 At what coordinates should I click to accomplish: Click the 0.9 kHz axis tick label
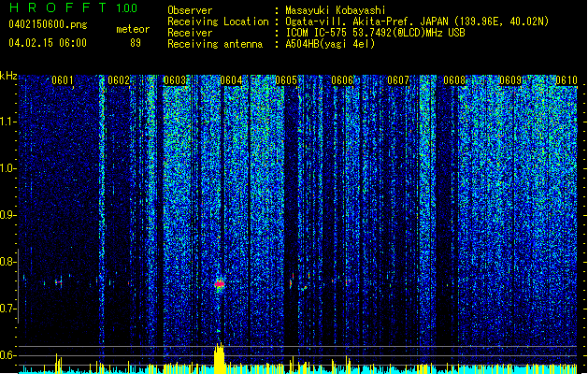(x=7, y=215)
